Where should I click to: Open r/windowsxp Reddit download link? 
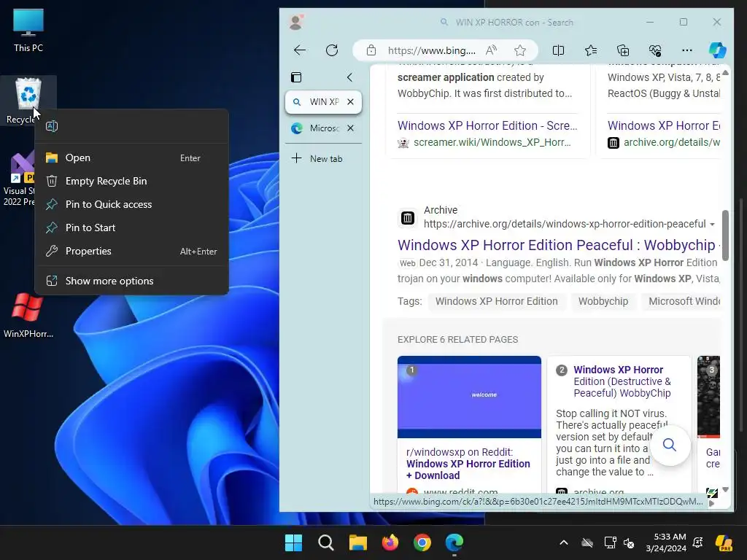click(468, 464)
